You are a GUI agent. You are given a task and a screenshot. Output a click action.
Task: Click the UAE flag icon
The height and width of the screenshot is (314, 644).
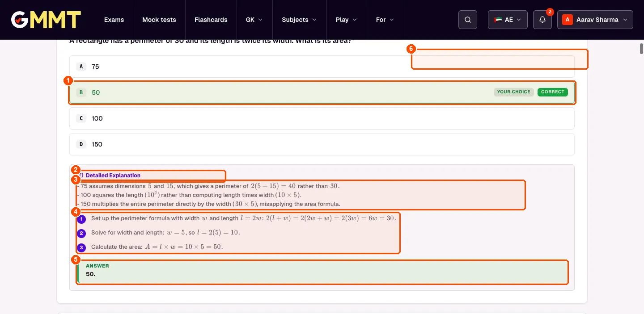pos(498,20)
